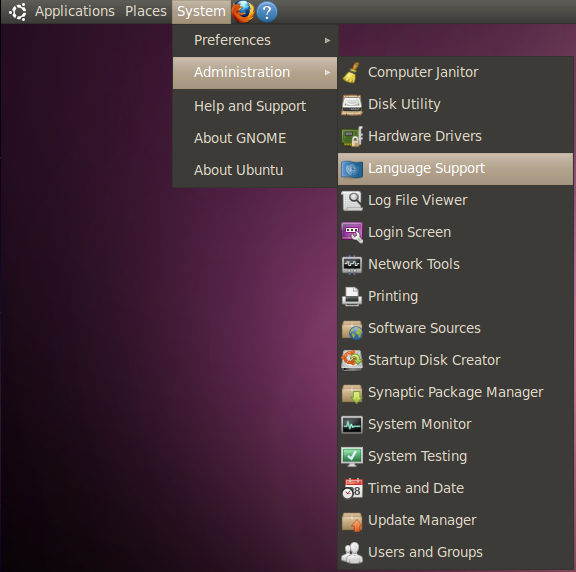Viewport: 576px width, 572px height.
Task: Click the Printing printer icon
Action: [352, 296]
